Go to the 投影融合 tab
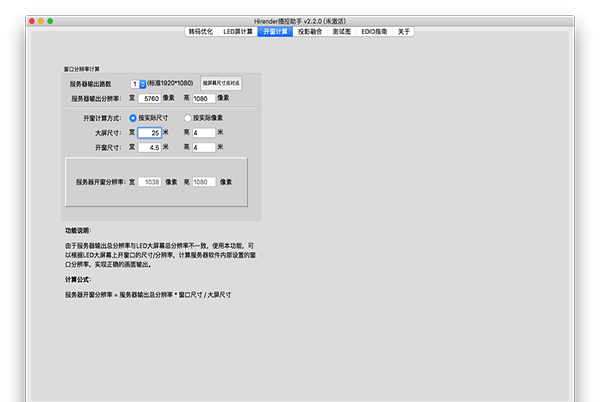 [x=310, y=32]
